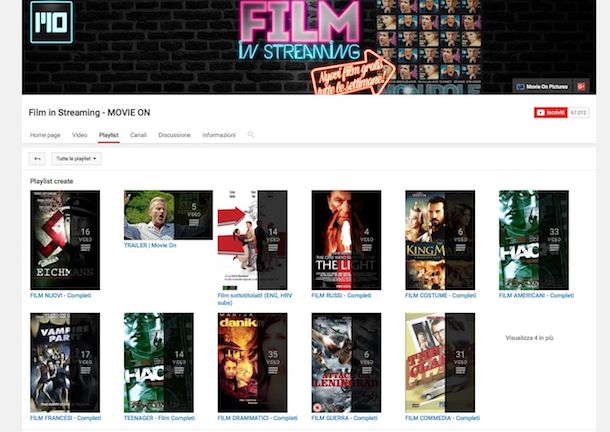The width and height of the screenshot is (610, 432).
Task: Click FILM FRANCESI - Completi link
Action: [65, 418]
